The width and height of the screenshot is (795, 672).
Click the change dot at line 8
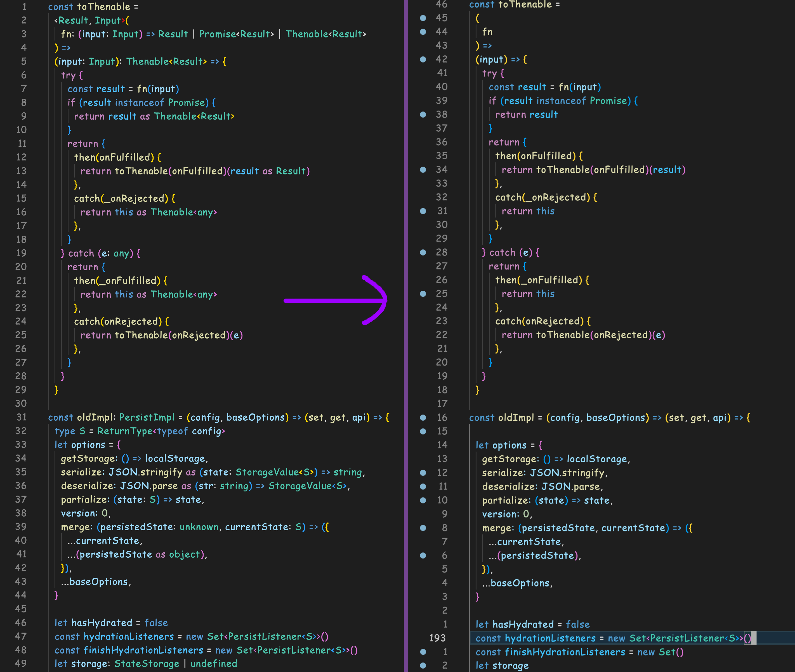coord(423,527)
